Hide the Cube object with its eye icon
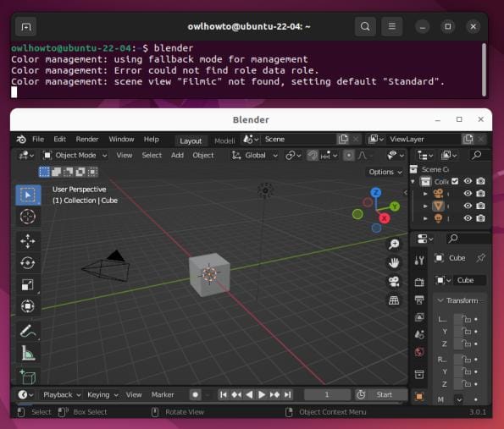 [468, 206]
